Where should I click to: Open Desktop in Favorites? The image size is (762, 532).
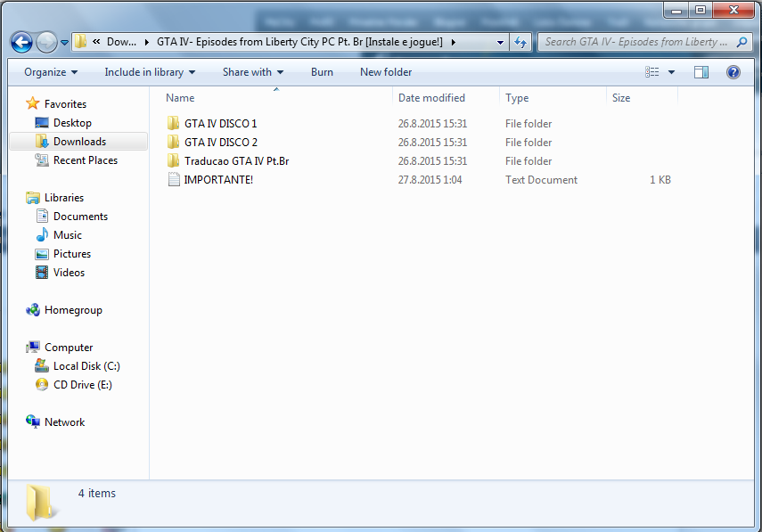tap(72, 123)
